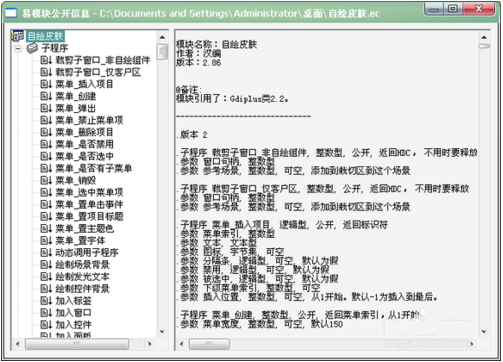Click the icon beside 加入标签
The image size is (503, 362).
(46, 301)
